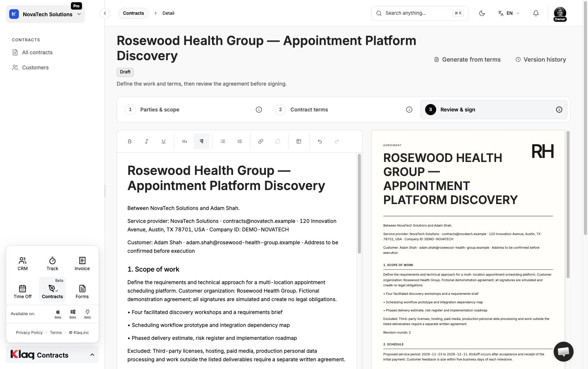Add a hyperlink from toolbar

pyautogui.click(x=261, y=141)
